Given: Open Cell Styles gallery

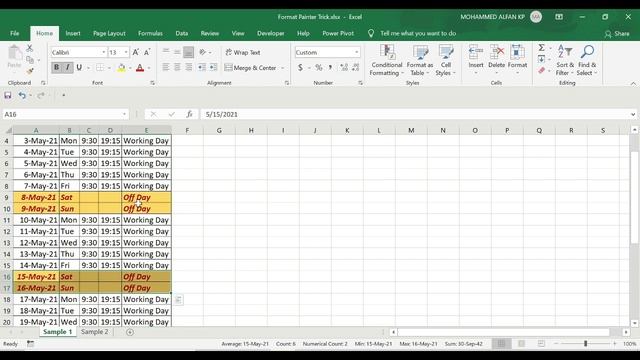Looking at the screenshot, I should click(445, 60).
